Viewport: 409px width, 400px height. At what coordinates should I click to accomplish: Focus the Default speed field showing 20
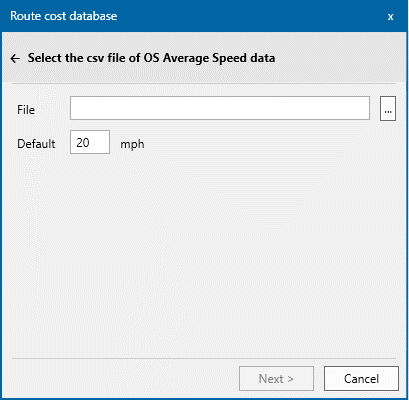coord(90,142)
